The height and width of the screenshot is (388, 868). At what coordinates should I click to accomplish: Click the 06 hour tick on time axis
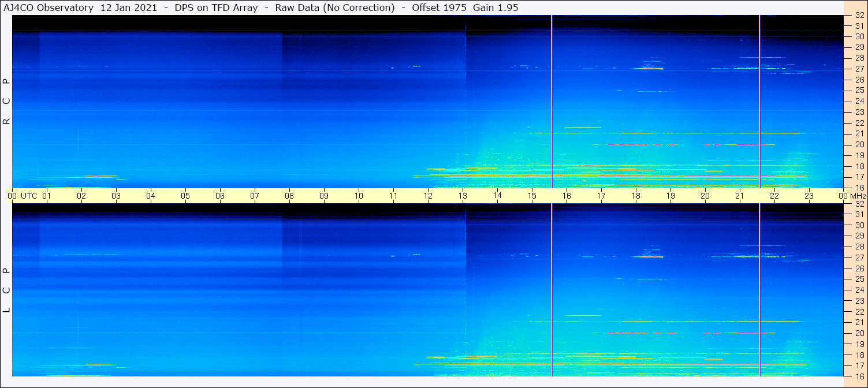pos(220,196)
